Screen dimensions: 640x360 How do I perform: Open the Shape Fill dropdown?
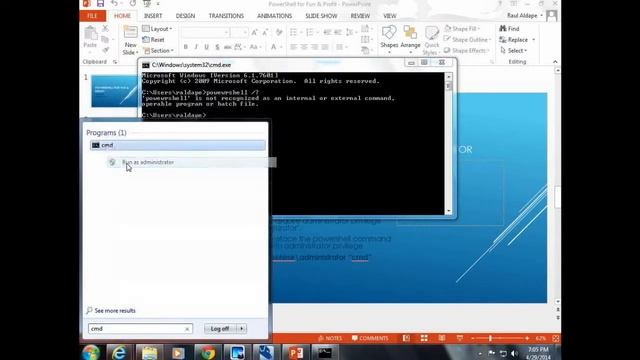click(x=462, y=29)
